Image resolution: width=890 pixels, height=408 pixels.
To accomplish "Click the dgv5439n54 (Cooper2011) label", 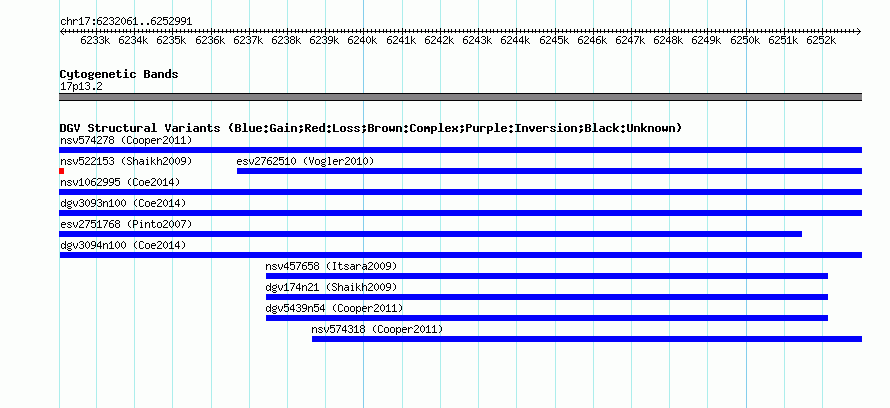I will tap(334, 308).
